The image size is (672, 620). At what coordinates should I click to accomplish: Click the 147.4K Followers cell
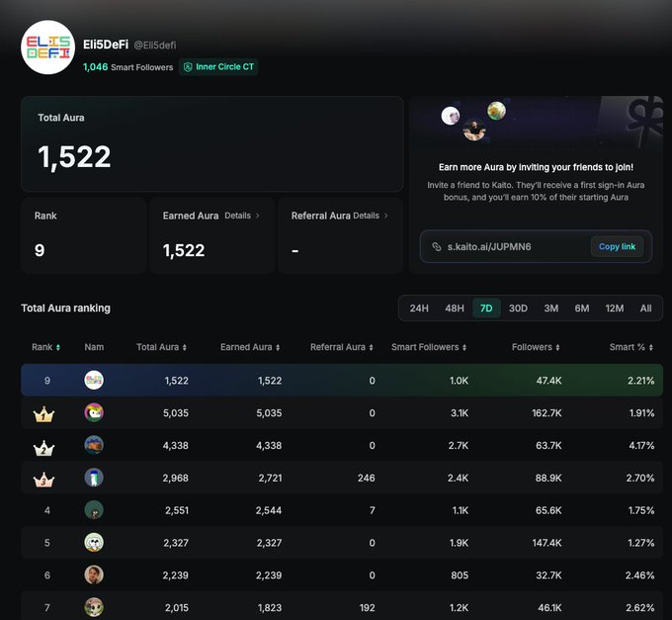click(x=546, y=543)
